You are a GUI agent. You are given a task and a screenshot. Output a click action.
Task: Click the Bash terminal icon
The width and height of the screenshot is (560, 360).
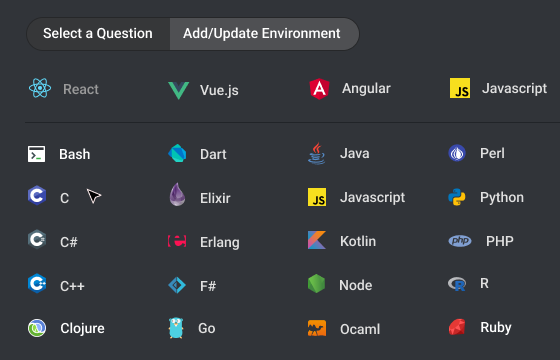point(36,154)
